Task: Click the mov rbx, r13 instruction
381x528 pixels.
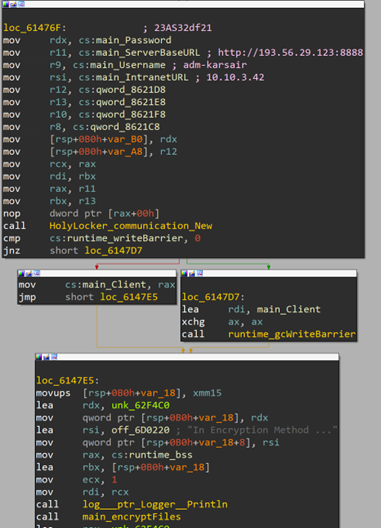Action: (x=50, y=201)
